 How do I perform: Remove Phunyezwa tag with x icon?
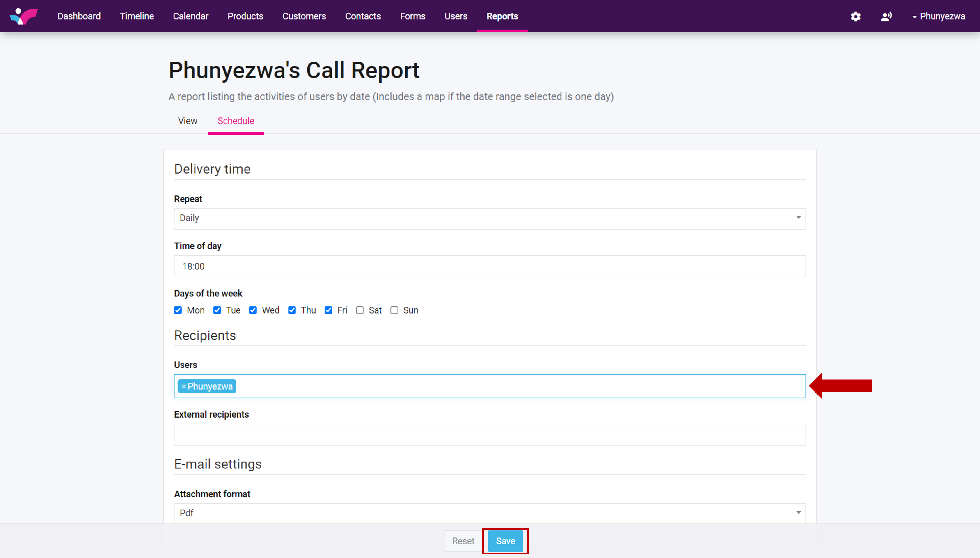point(184,386)
